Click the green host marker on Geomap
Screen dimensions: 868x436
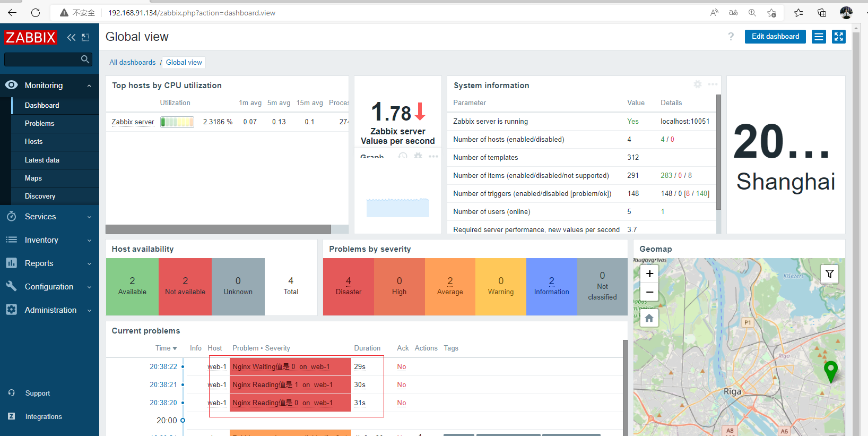point(831,371)
